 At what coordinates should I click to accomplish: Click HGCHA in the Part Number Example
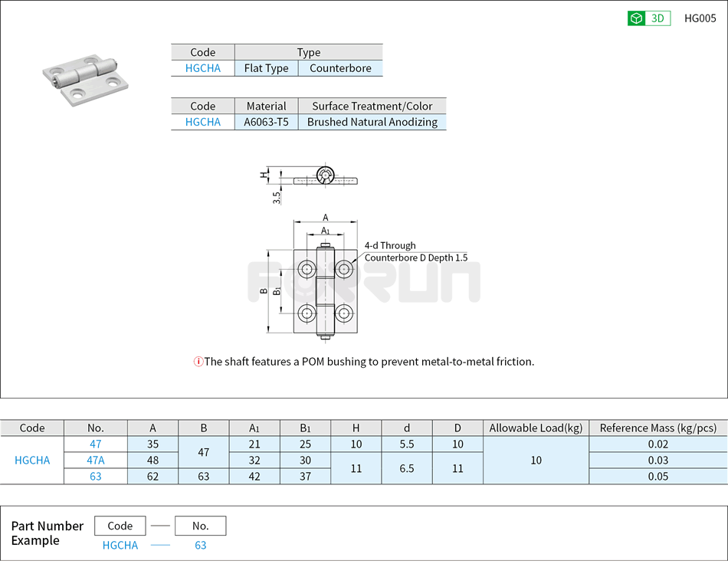tap(120, 545)
